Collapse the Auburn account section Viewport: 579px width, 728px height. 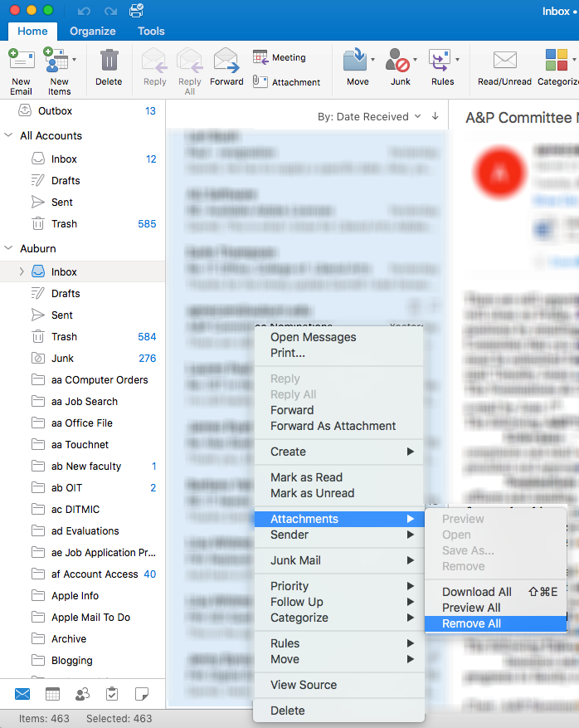click(x=8, y=248)
